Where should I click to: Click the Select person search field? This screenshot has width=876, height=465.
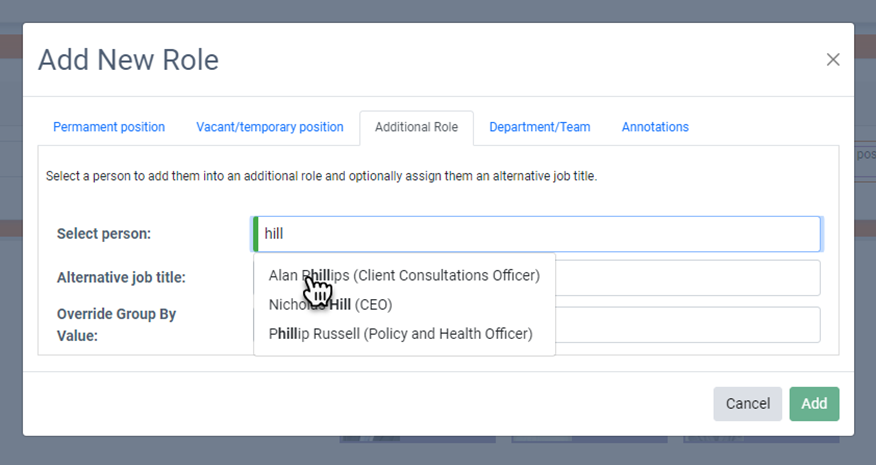[x=538, y=234]
